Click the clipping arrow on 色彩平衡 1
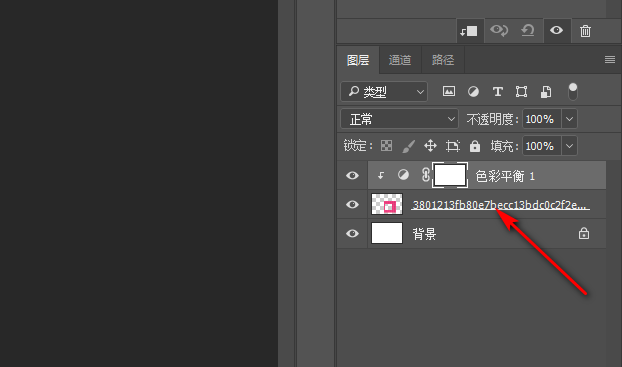This screenshot has height=367, width=622. point(381,175)
